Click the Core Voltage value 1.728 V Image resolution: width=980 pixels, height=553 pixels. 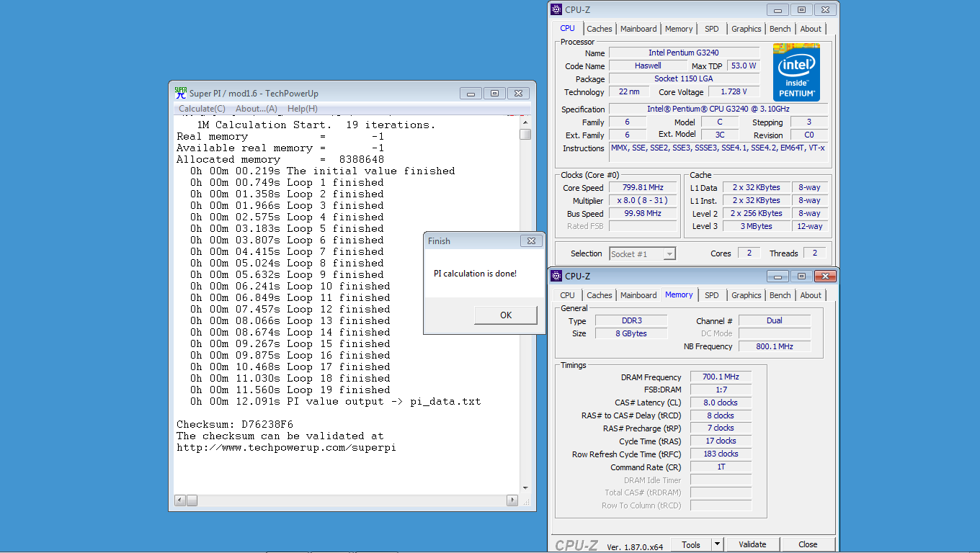coord(734,91)
